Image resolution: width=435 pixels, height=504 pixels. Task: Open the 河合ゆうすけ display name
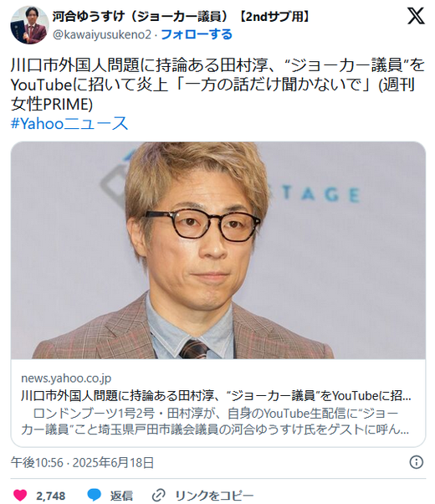coord(182,16)
